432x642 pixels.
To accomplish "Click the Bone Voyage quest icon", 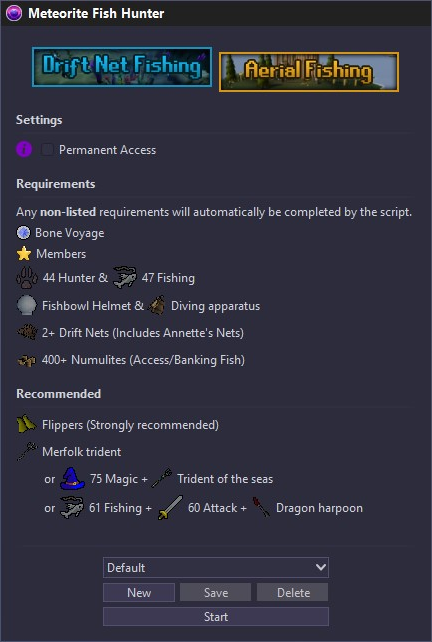I will [23, 233].
